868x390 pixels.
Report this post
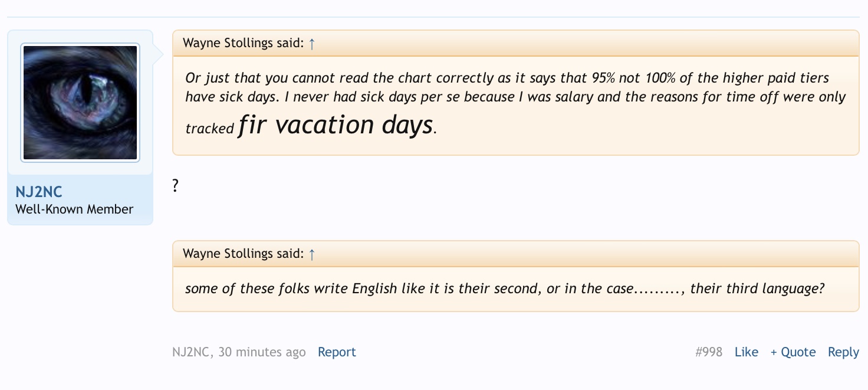(x=337, y=352)
